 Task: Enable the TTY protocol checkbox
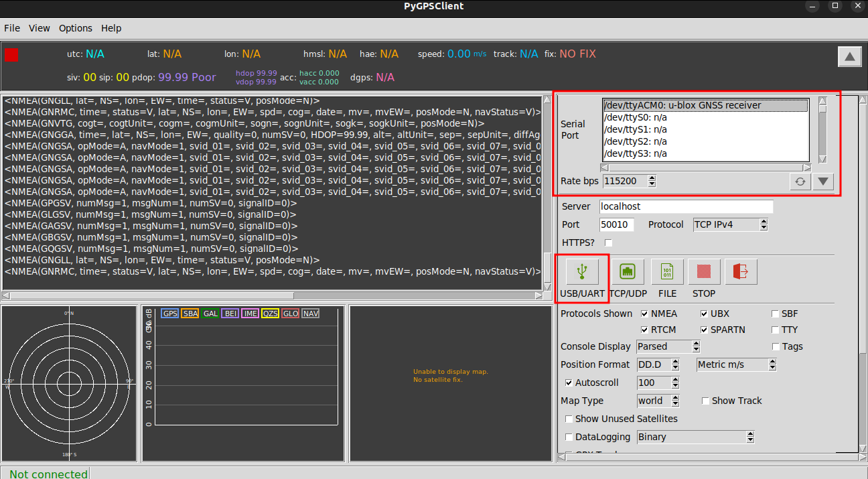pos(776,330)
